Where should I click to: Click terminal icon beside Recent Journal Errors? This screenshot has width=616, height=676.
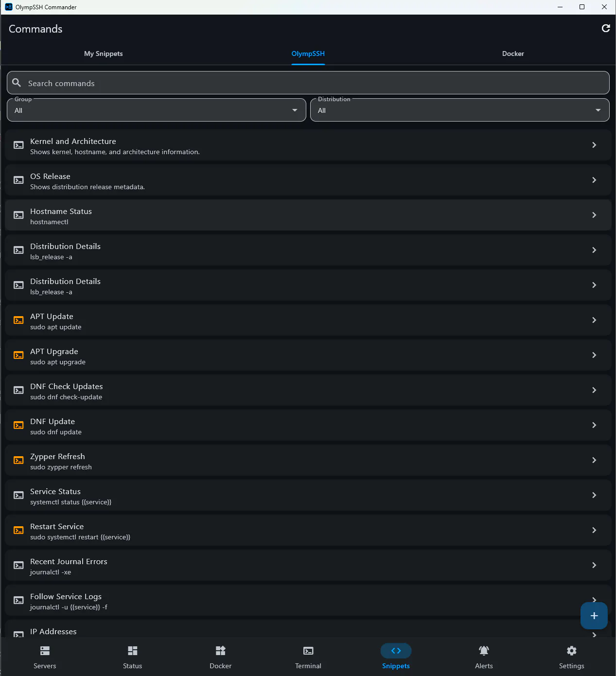18,566
